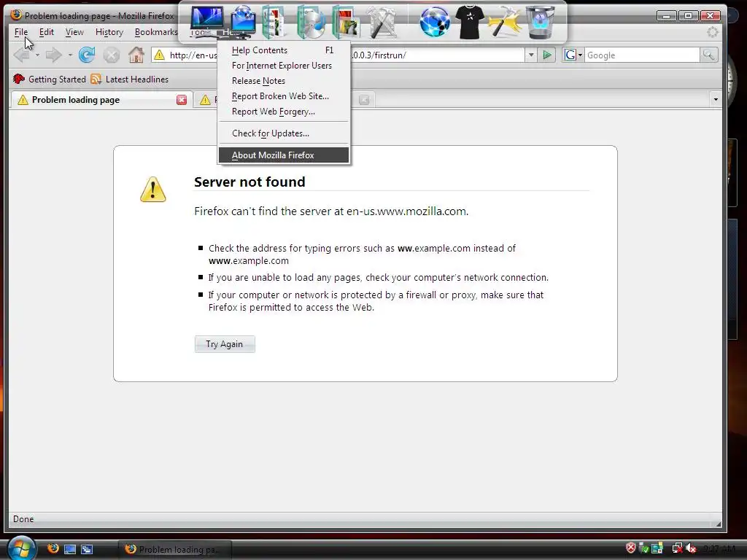747x560 pixels.
Task: Select Report Web Forgery
Action: tap(284, 112)
